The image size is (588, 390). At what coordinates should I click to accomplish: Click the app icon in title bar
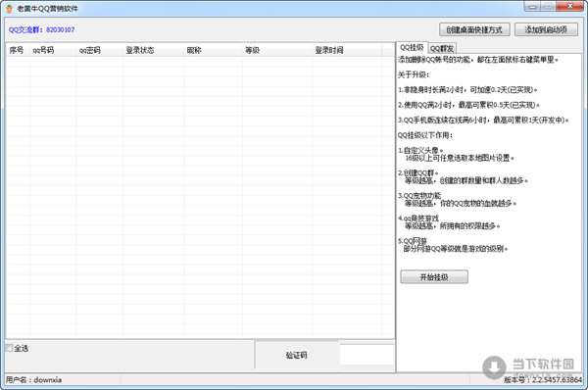pos(10,8)
